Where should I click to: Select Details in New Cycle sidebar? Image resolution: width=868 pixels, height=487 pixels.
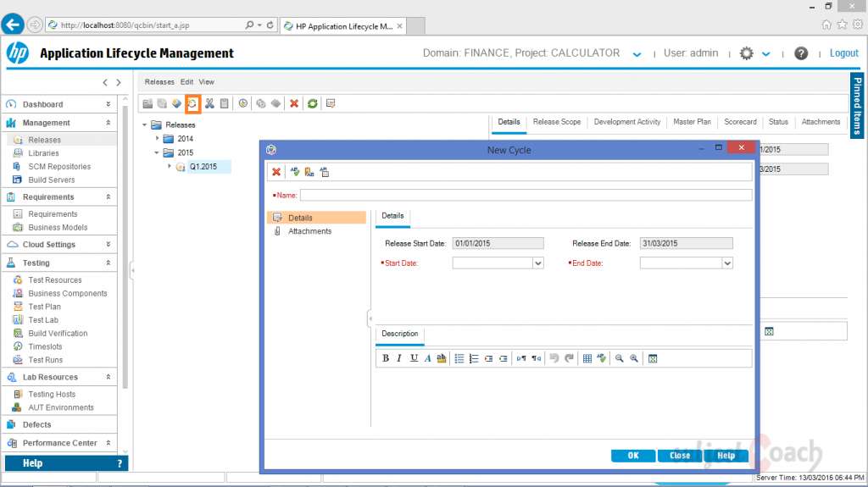pyautogui.click(x=317, y=218)
